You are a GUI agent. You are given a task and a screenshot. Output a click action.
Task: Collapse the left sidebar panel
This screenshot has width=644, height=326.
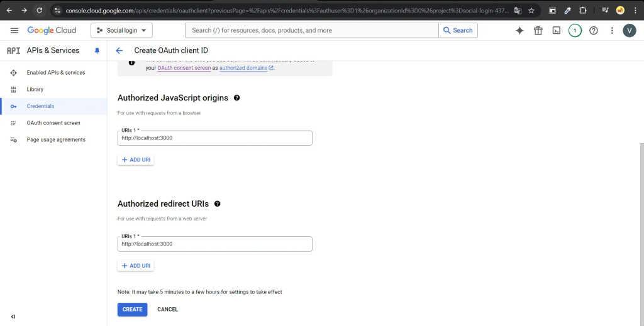[13, 317]
